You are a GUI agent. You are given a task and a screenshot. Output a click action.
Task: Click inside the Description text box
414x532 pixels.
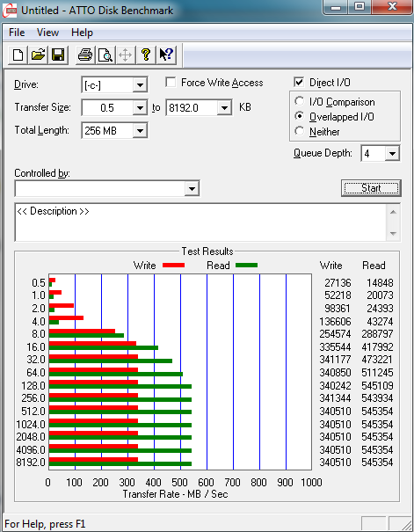(200, 222)
